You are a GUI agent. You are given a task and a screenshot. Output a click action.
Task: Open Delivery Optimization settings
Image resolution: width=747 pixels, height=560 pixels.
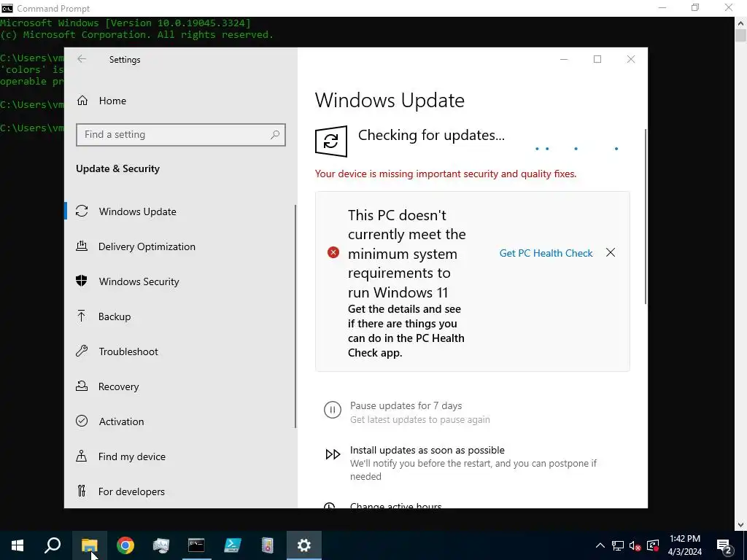[x=180, y=246]
